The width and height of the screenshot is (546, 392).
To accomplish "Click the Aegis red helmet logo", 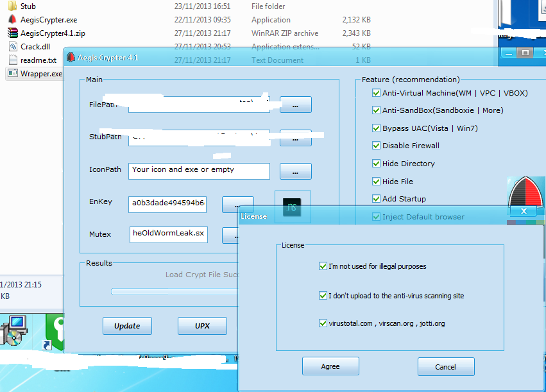I will [525, 191].
